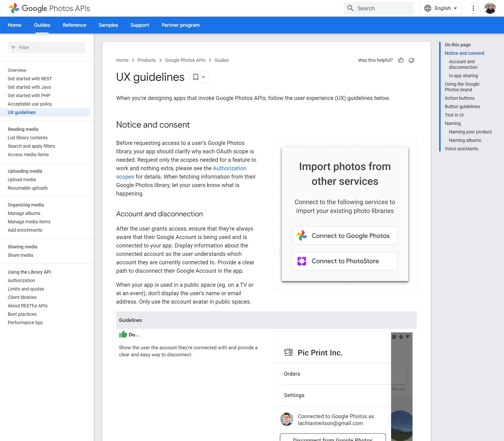Open Best practices page
504x441 pixels.
pyautogui.click(x=22, y=314)
